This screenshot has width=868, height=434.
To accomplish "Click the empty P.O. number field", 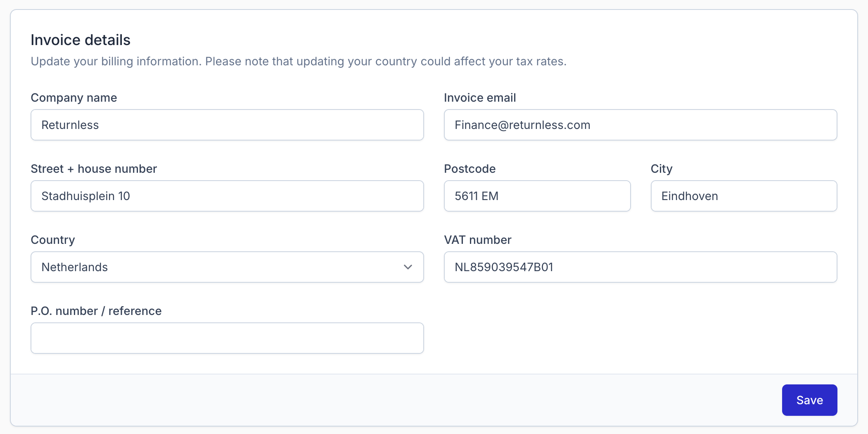I will (x=227, y=338).
